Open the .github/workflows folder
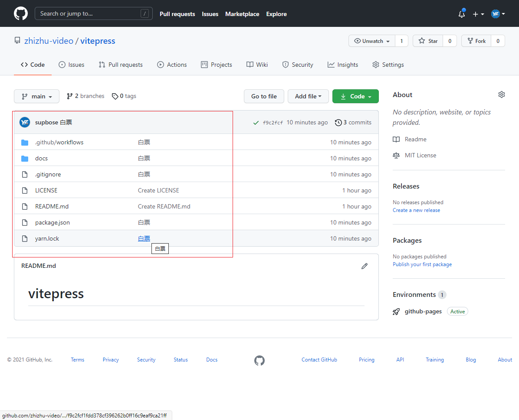This screenshot has width=519, height=420. 59,143
